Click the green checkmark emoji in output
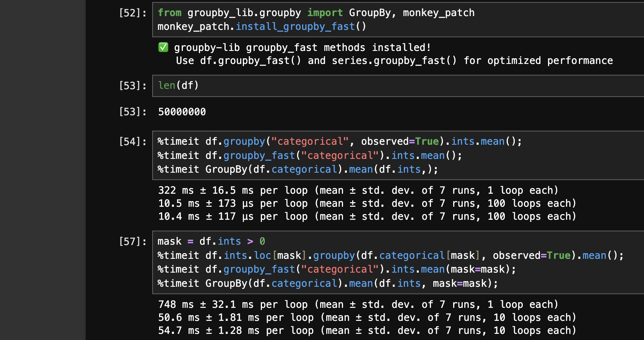644x340 pixels. point(163,47)
